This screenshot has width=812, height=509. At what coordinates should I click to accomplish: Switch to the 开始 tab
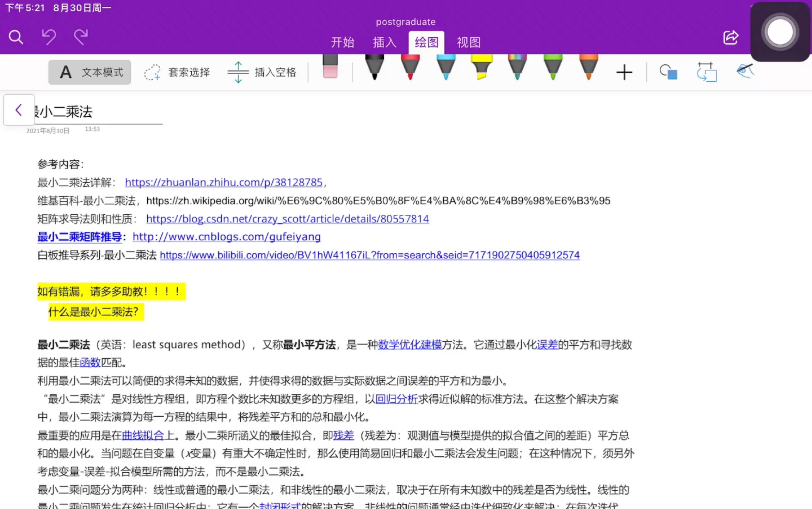[342, 42]
